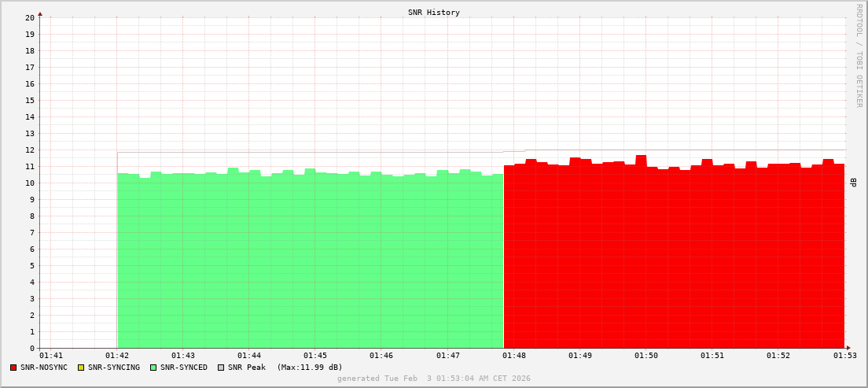Viewport: 868px width, 388px height.
Task: Select the SNR-SYNCED legend label
Action: pyautogui.click(x=184, y=368)
